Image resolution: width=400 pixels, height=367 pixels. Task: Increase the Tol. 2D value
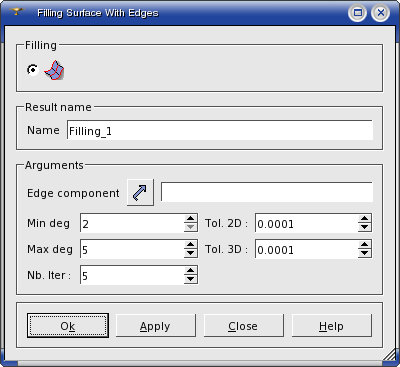tap(365, 219)
